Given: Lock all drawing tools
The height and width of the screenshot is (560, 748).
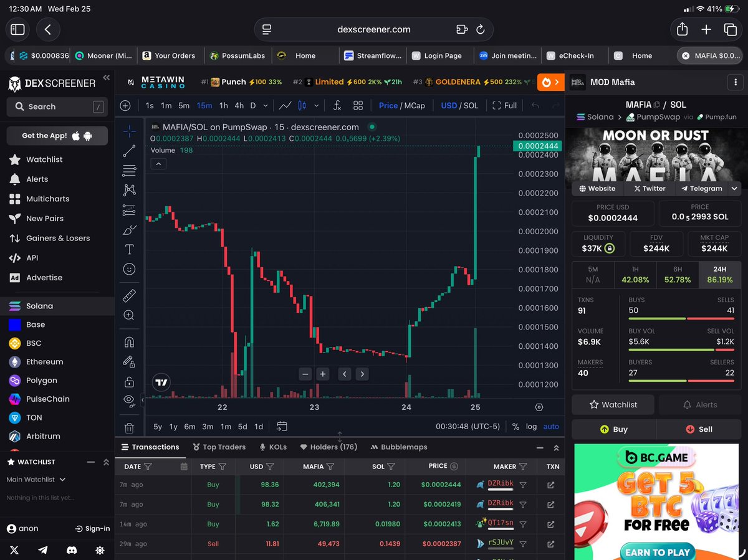Looking at the screenshot, I should (129, 381).
